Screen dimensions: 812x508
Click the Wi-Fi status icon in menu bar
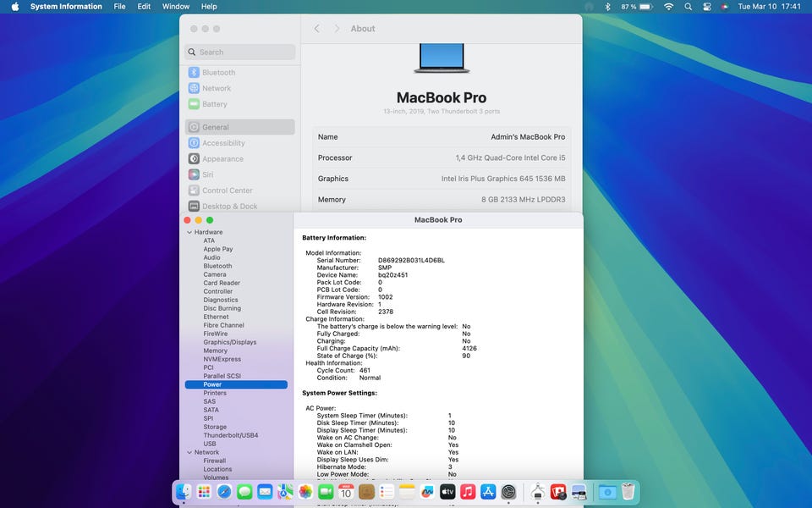click(x=668, y=7)
